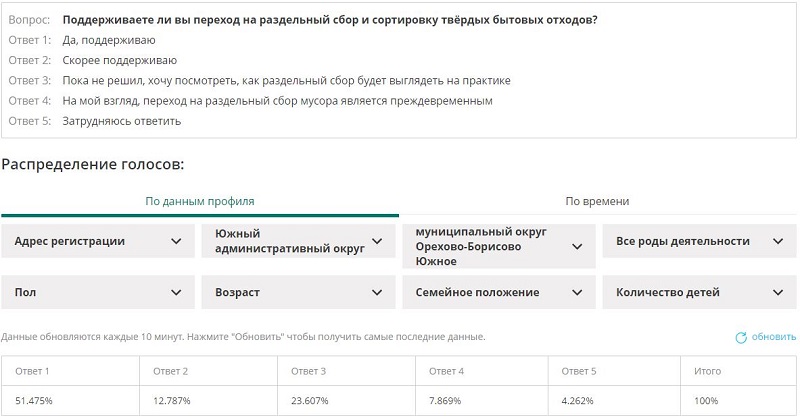Click the chevron arrow in «Адрес регистрации»
Image resolution: width=800 pixels, height=417 pixels.
coord(177,241)
